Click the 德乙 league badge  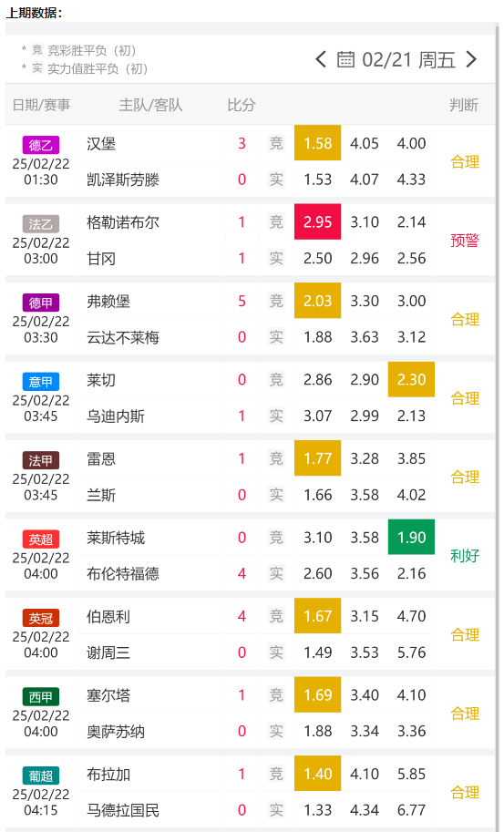pyautogui.click(x=41, y=145)
